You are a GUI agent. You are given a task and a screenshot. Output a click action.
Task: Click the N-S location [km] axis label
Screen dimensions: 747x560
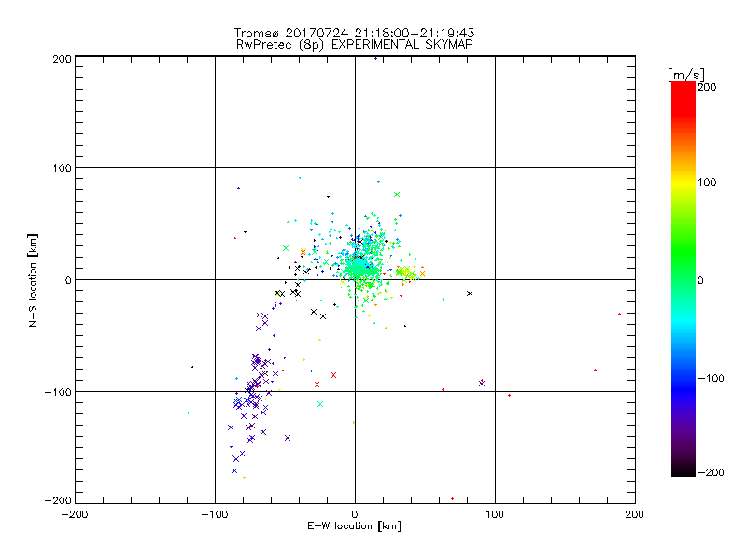[x=34, y=279]
